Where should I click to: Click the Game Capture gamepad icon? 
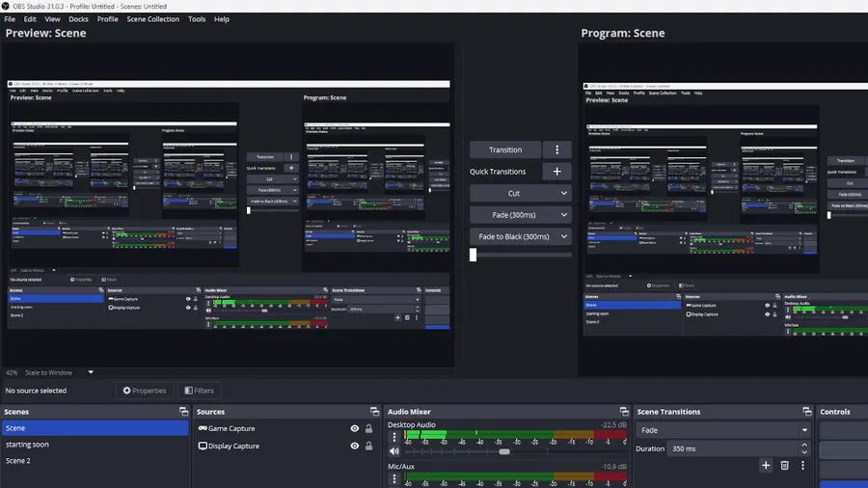click(x=203, y=428)
